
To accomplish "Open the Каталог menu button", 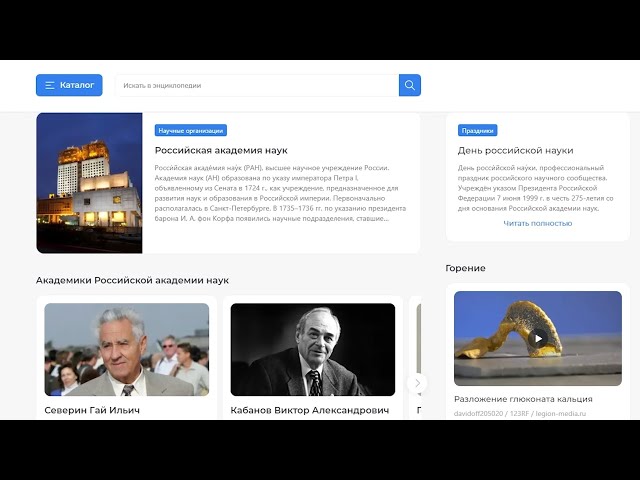I will 69,85.
